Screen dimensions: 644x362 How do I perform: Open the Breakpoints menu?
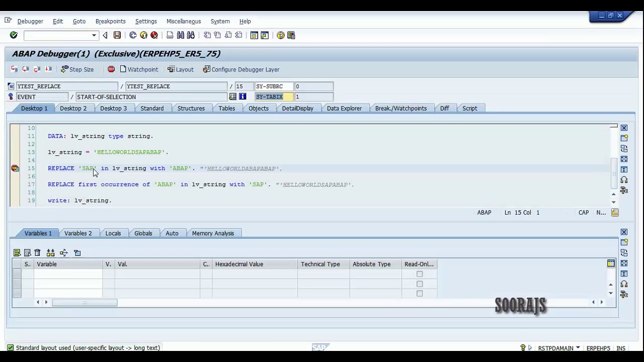coord(110,21)
